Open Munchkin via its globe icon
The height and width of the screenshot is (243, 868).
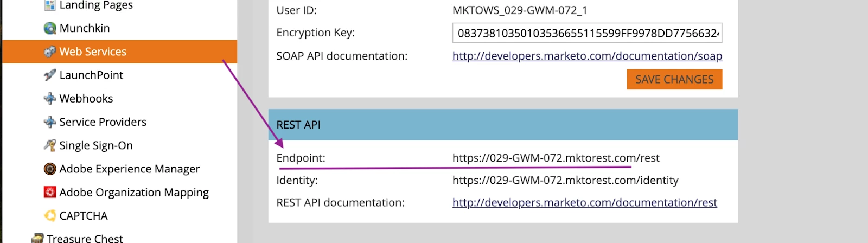pyautogui.click(x=50, y=28)
